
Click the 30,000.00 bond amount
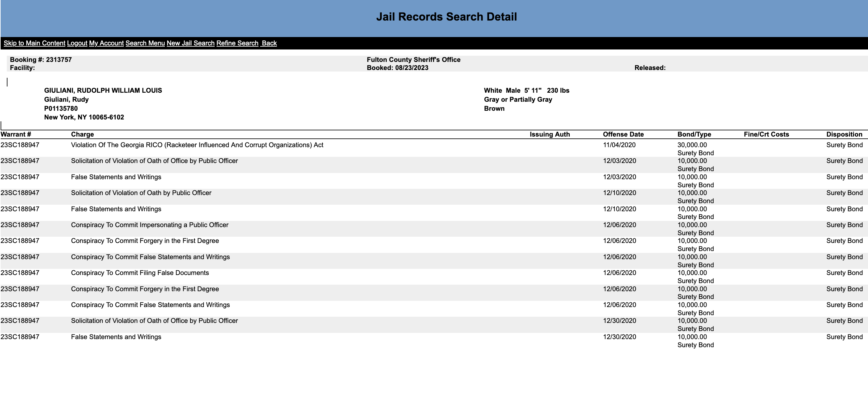tap(692, 145)
